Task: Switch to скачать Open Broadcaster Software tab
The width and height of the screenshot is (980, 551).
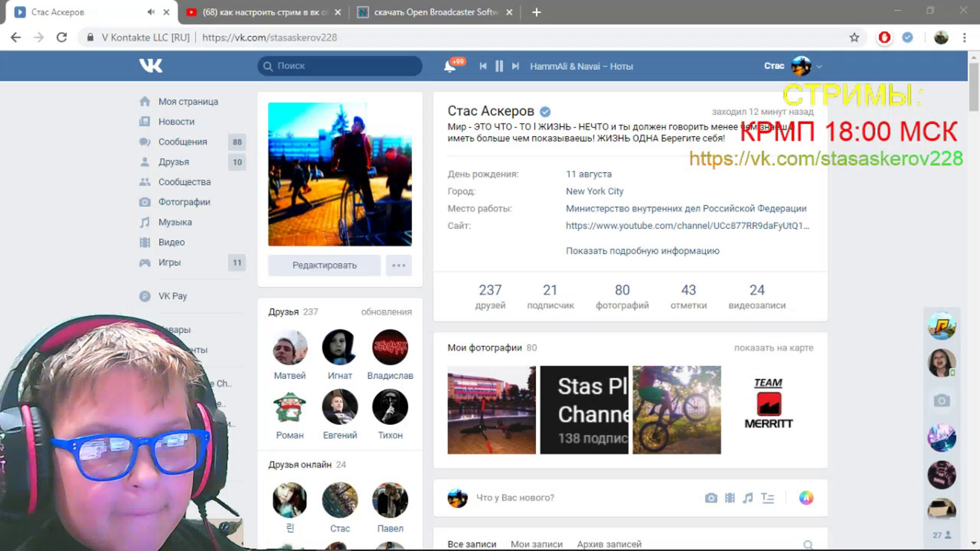Action: (x=435, y=12)
